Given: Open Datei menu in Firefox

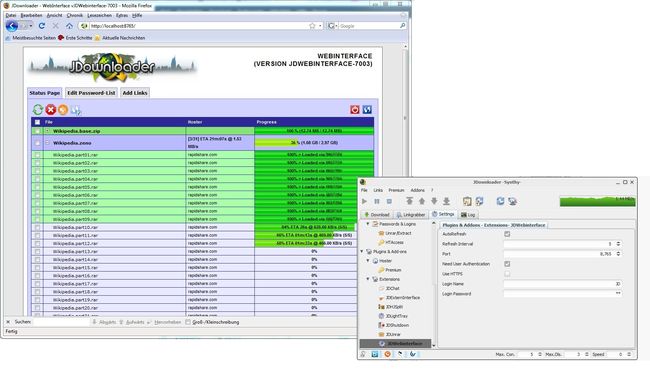Looking at the screenshot, I should tap(11, 15).
